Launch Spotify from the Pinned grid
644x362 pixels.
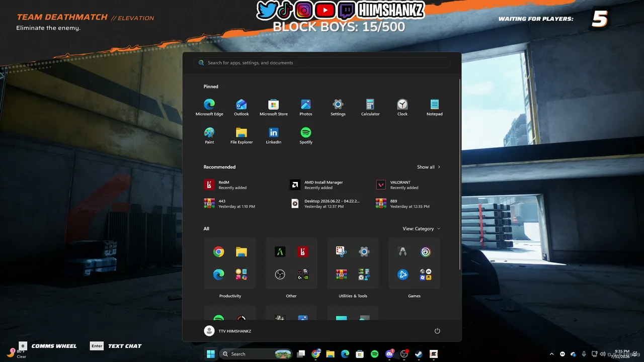point(306,136)
